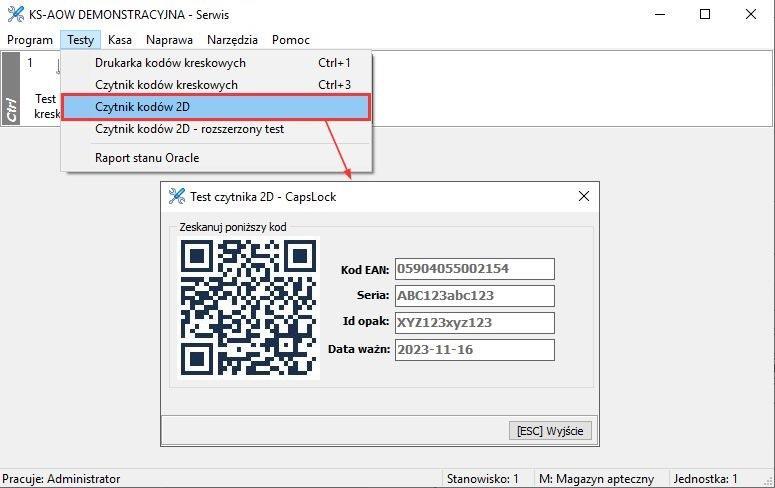
Task: Click the dialog's wrench icon in title
Action: tap(176, 196)
